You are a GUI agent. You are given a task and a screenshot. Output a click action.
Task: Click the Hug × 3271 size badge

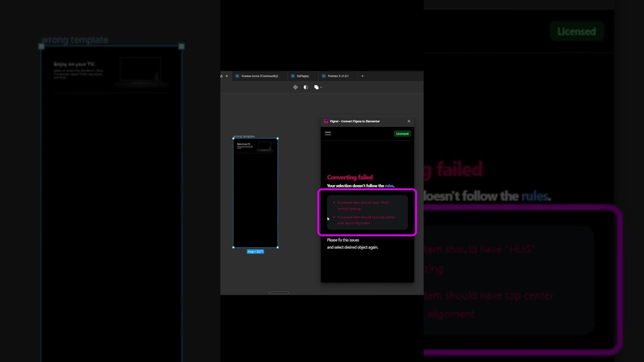coord(255,251)
